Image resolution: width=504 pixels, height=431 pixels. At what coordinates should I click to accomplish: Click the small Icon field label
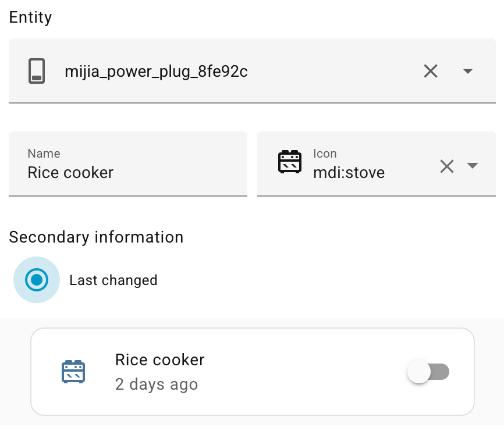(x=325, y=154)
